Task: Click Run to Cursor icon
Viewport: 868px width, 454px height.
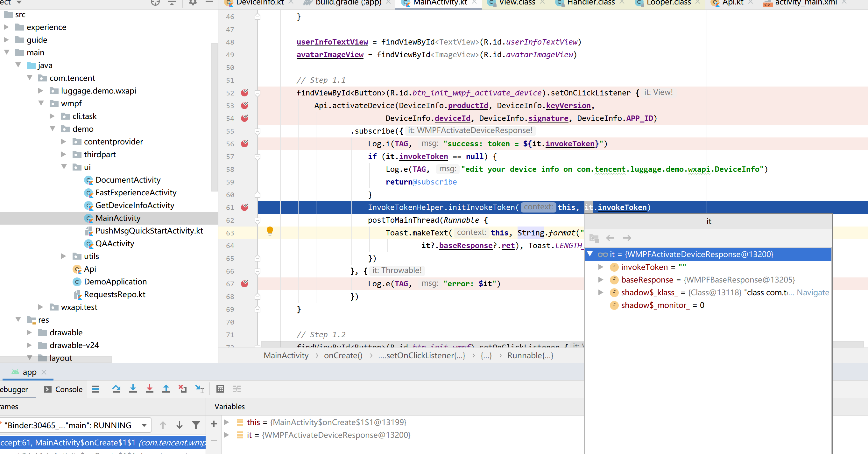Action: [200, 389]
